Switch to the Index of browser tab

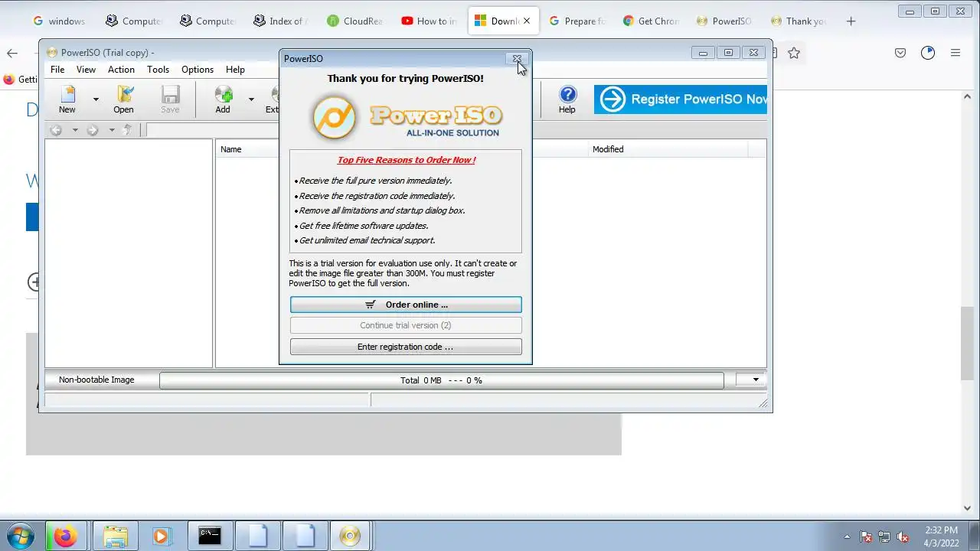click(x=279, y=21)
